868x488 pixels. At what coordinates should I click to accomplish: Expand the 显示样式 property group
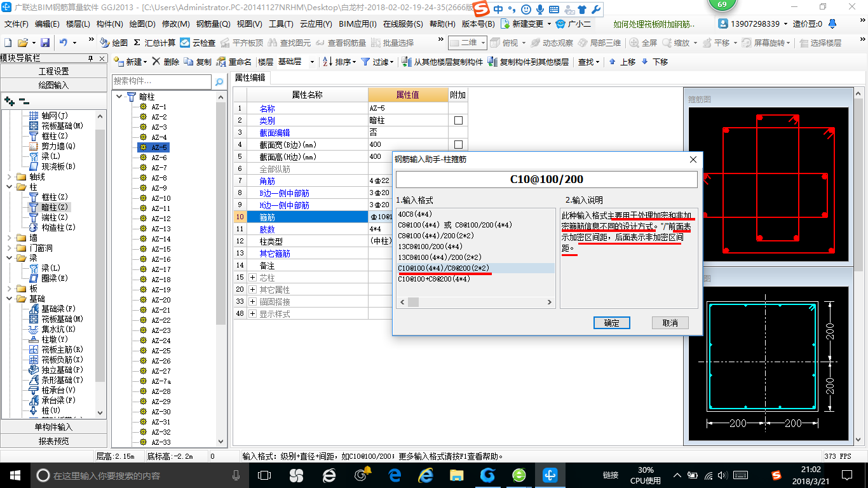coord(252,314)
